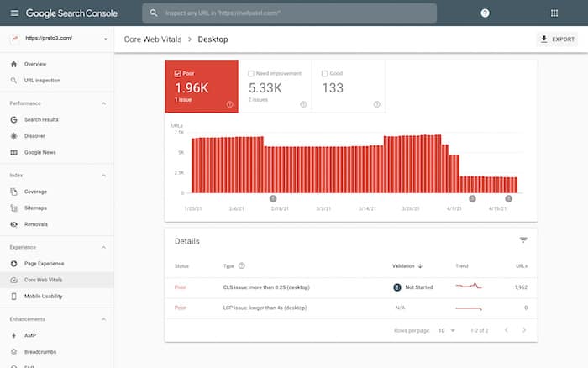The height and width of the screenshot is (368, 588).
Task: Click the LCP issue trend sparkline
Action: click(469, 308)
